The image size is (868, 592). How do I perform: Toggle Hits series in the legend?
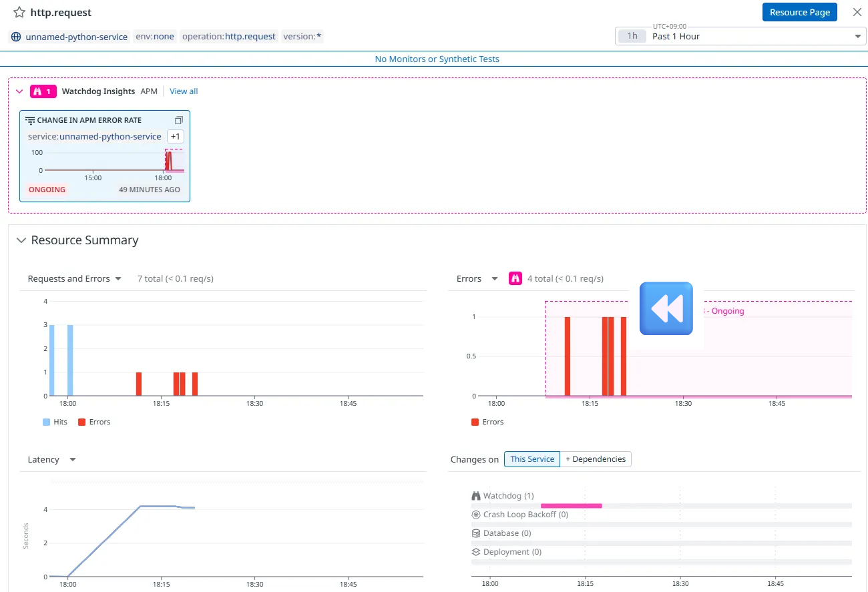[x=55, y=422]
